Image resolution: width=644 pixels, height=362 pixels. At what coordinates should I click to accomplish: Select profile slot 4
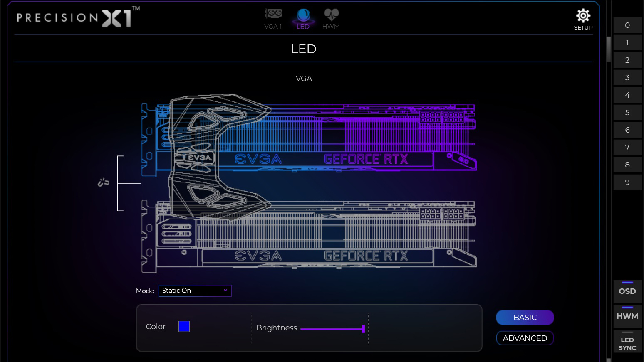627,95
